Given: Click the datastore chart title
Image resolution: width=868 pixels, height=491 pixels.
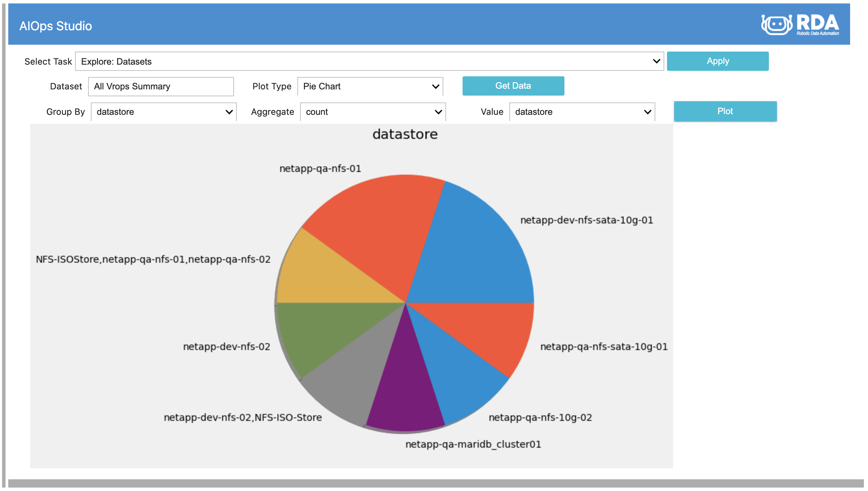Looking at the screenshot, I should point(405,134).
